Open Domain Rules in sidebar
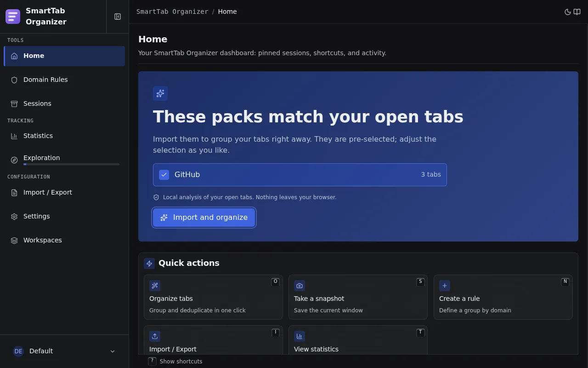 tap(64, 80)
